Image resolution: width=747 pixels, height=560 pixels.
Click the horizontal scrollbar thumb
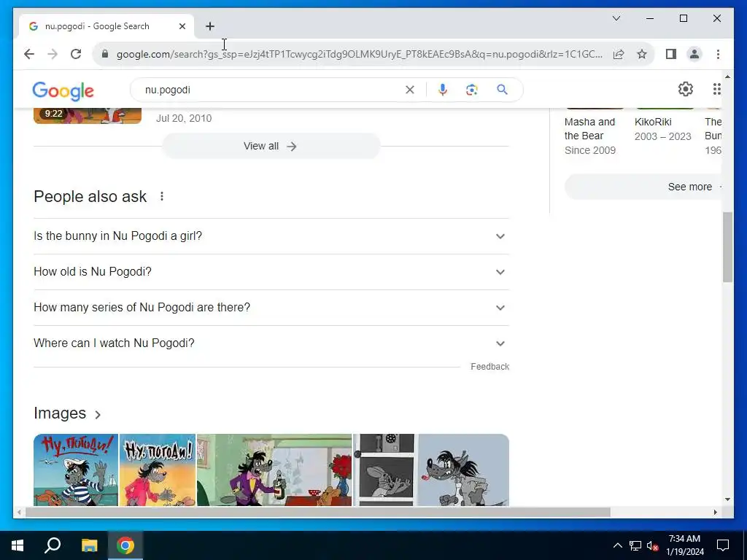coord(318,513)
